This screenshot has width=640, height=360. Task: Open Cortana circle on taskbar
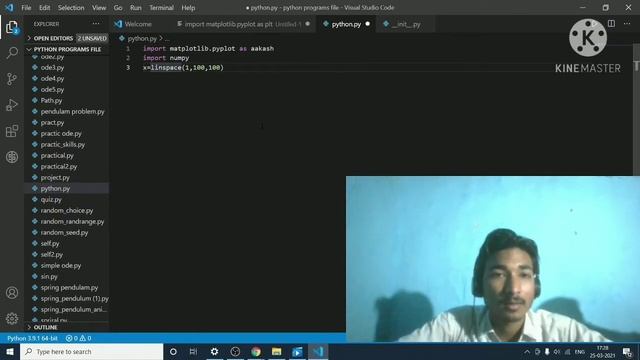pos(173,351)
